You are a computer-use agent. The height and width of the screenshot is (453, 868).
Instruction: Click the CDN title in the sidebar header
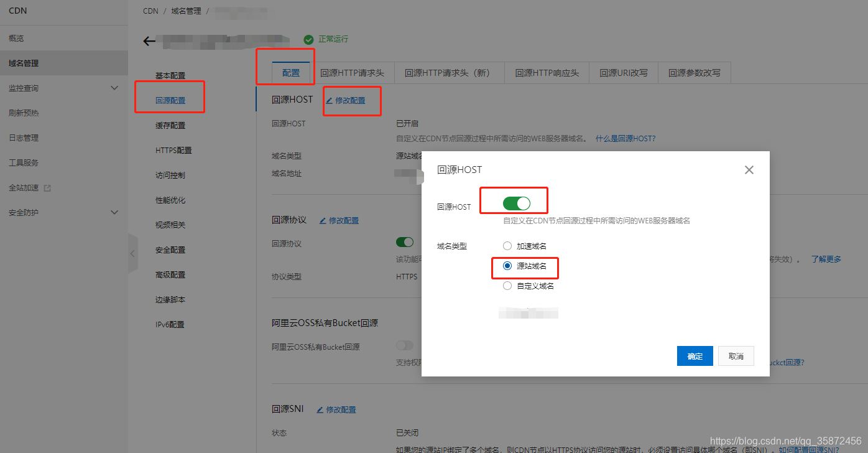pyautogui.click(x=17, y=11)
